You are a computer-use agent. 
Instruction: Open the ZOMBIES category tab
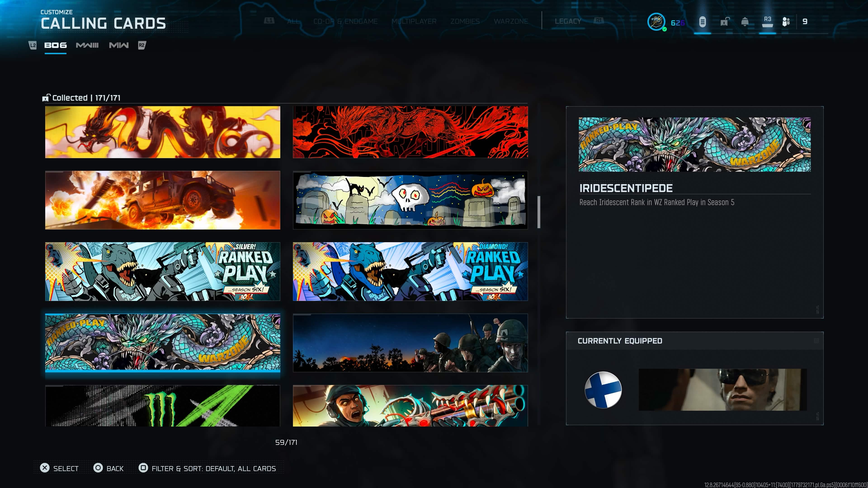pos(465,21)
